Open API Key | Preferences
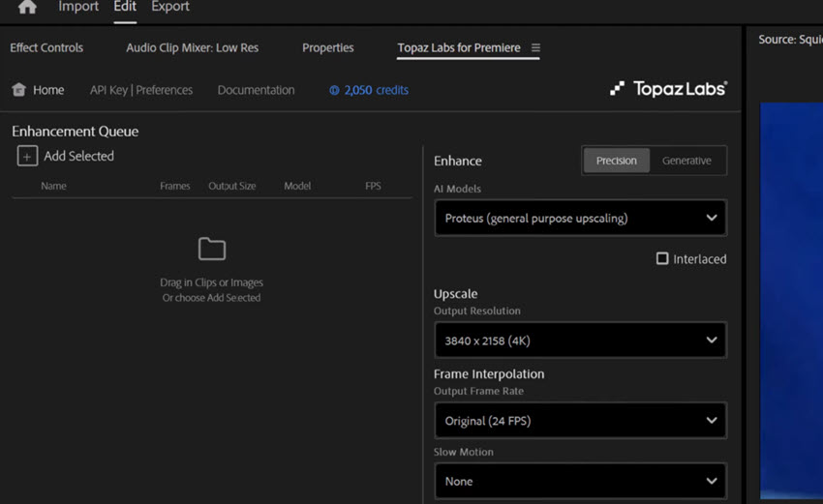 click(141, 90)
